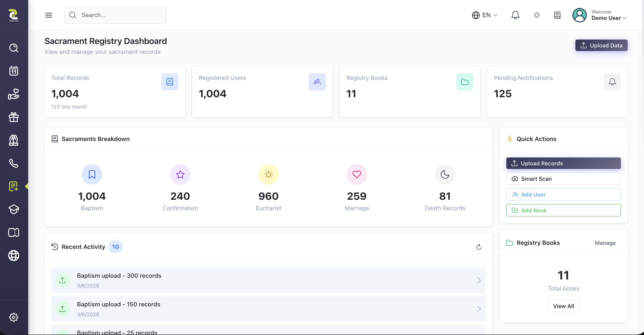
Task: Open the open-book sidebar icon
Action: [14, 233]
